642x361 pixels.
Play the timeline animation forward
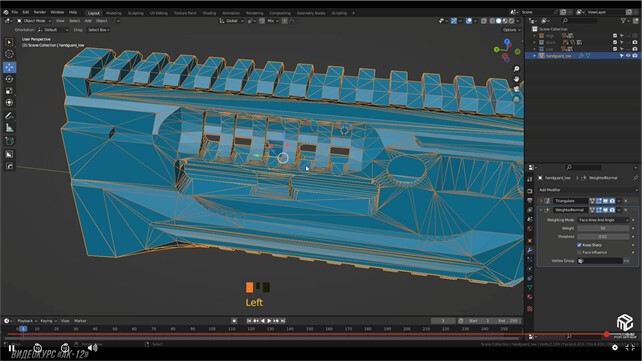[x=269, y=321]
